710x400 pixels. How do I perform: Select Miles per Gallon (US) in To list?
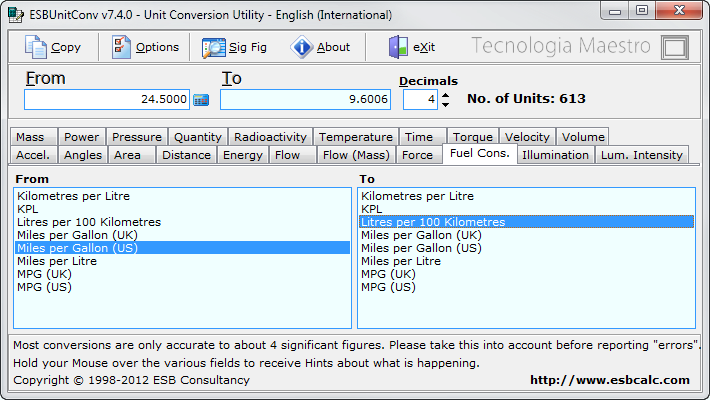pos(526,248)
